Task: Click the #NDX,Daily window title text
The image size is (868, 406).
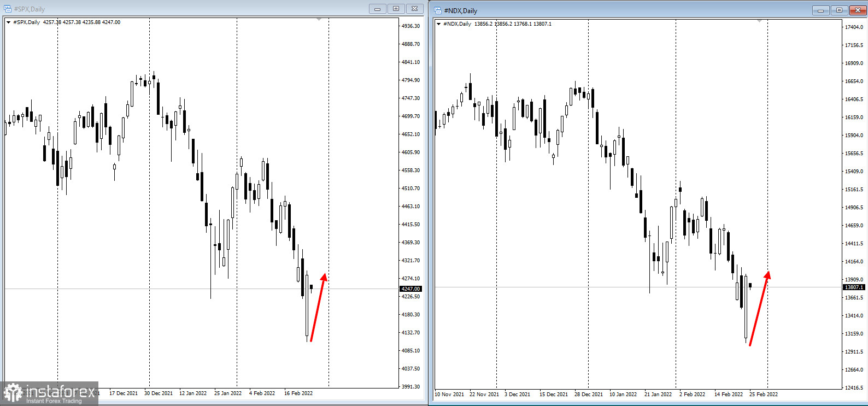Action: coord(461,11)
